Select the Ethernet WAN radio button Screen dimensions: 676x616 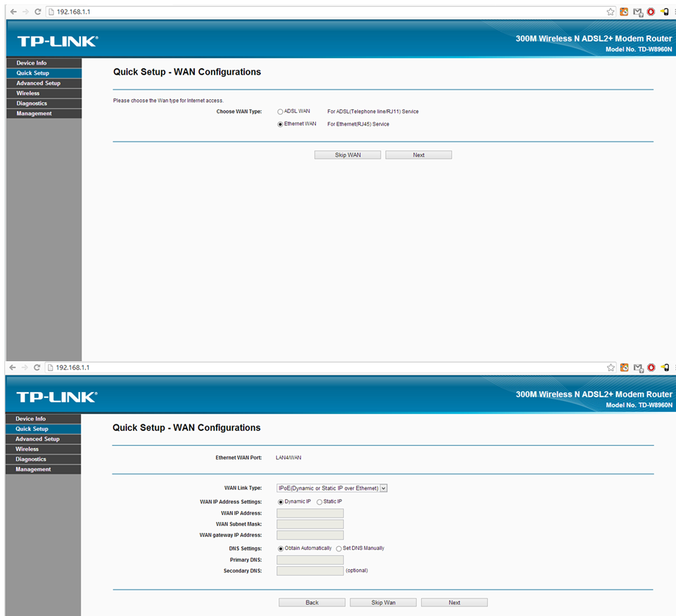click(280, 124)
